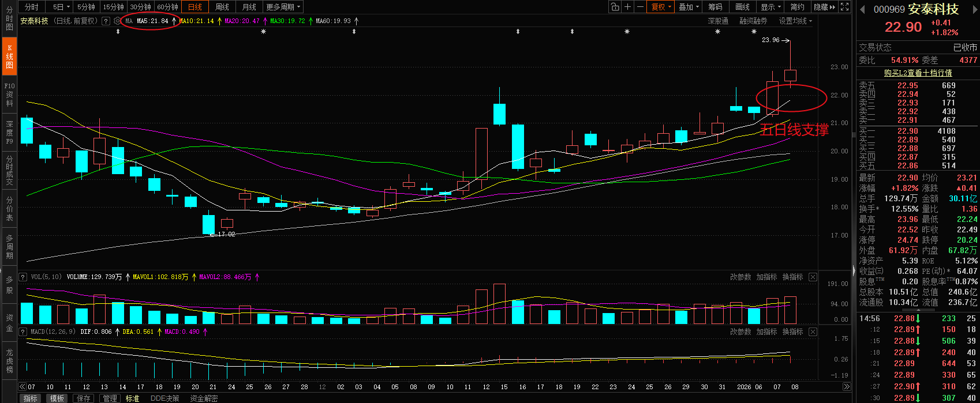Click 换指标 for VOL indicator
The image size is (980, 403).
point(792,277)
